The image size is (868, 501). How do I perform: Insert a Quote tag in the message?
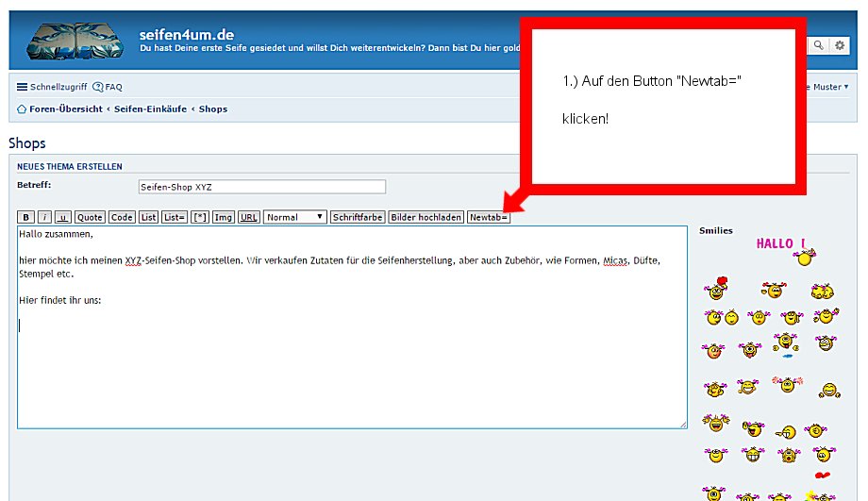90,217
